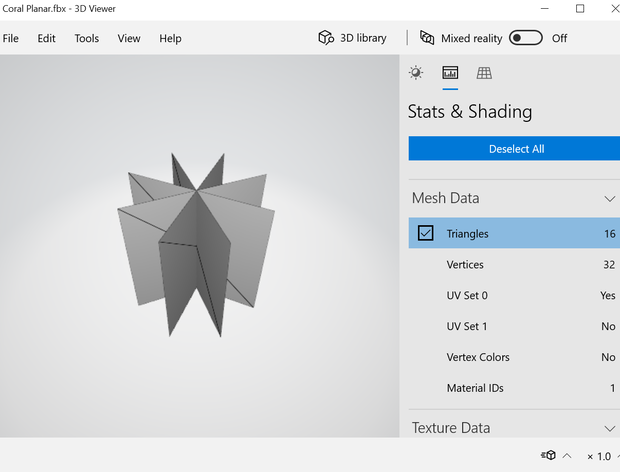Click the Deselect All button
Image resolution: width=620 pixels, height=472 pixels.
(514, 149)
